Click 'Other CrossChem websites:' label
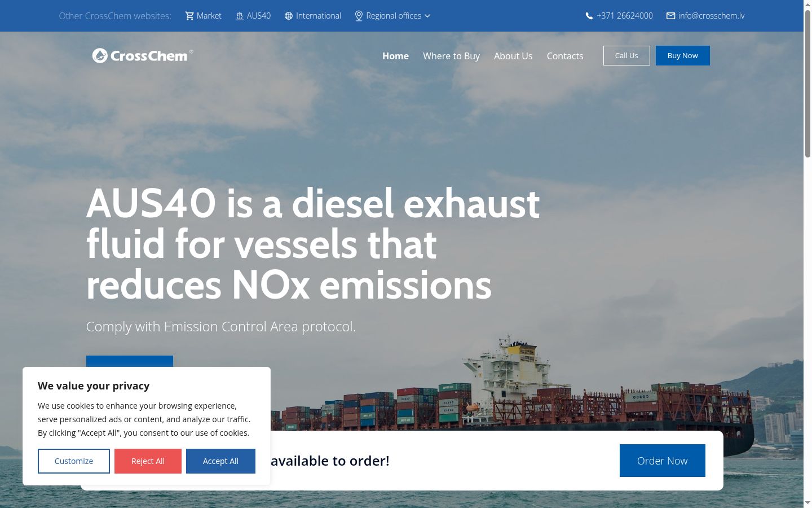Screen dimensions: 812x508 click(x=115, y=16)
